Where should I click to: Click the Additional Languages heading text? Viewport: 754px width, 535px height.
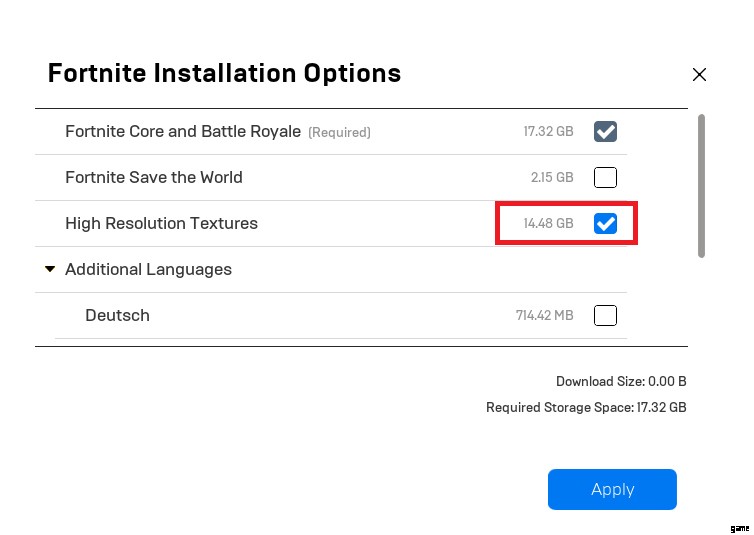coord(148,270)
